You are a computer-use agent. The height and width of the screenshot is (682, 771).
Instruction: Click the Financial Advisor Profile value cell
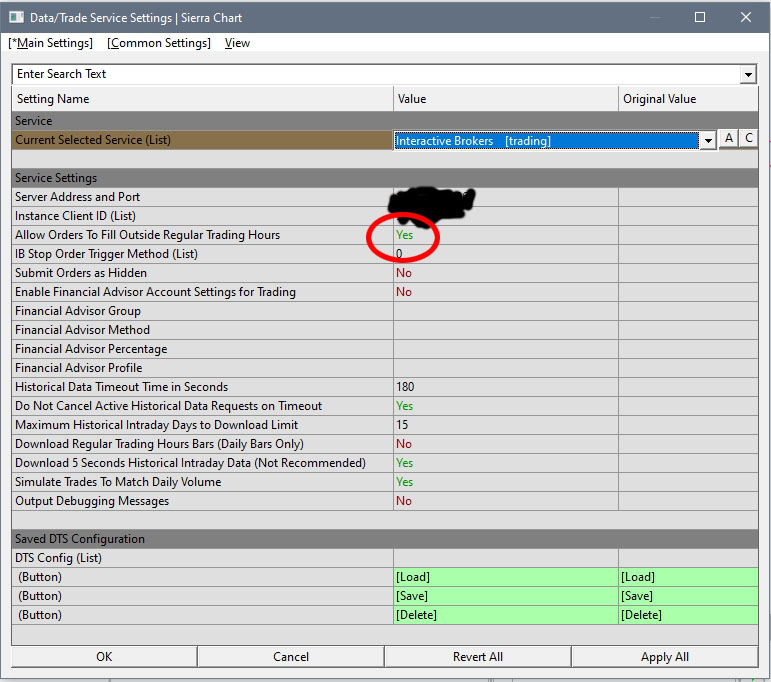pos(505,368)
